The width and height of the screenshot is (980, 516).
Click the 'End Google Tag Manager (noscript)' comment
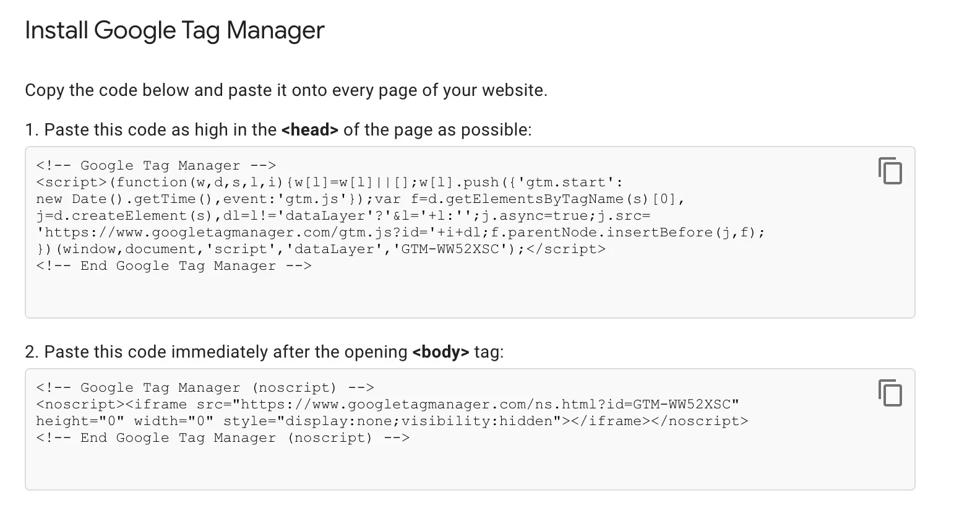(x=223, y=437)
